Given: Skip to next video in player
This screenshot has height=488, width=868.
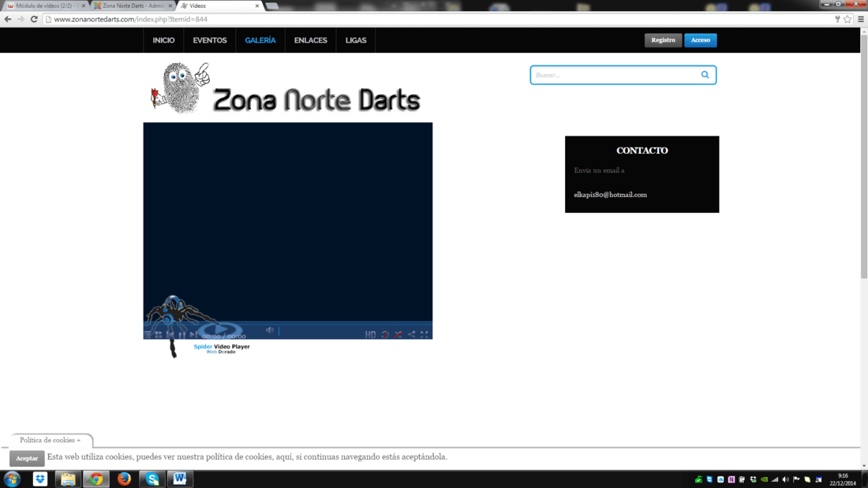Looking at the screenshot, I should (193, 334).
